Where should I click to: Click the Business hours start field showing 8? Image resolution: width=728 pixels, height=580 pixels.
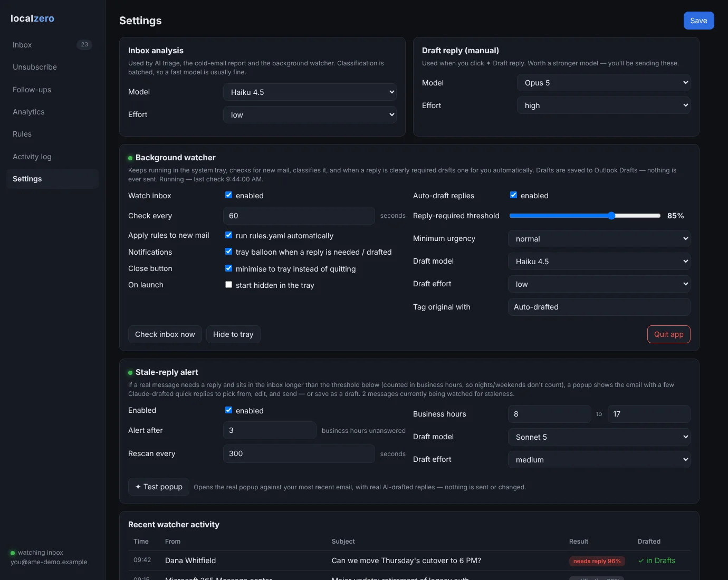(550, 414)
